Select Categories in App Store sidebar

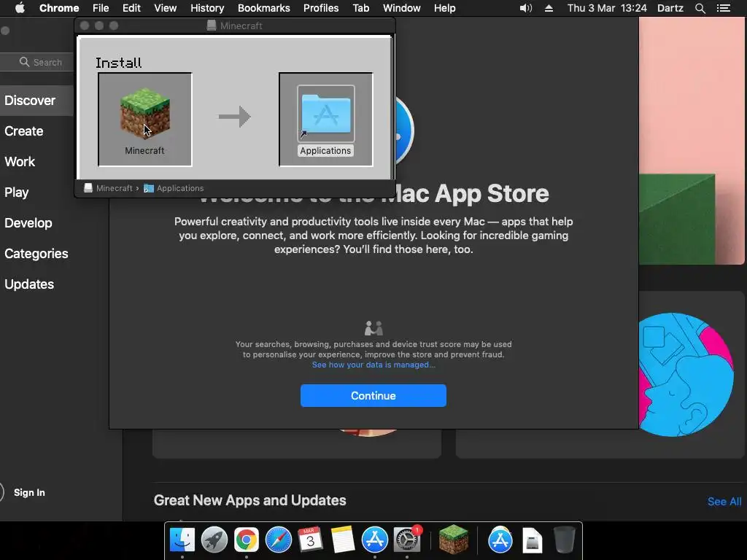tap(36, 253)
